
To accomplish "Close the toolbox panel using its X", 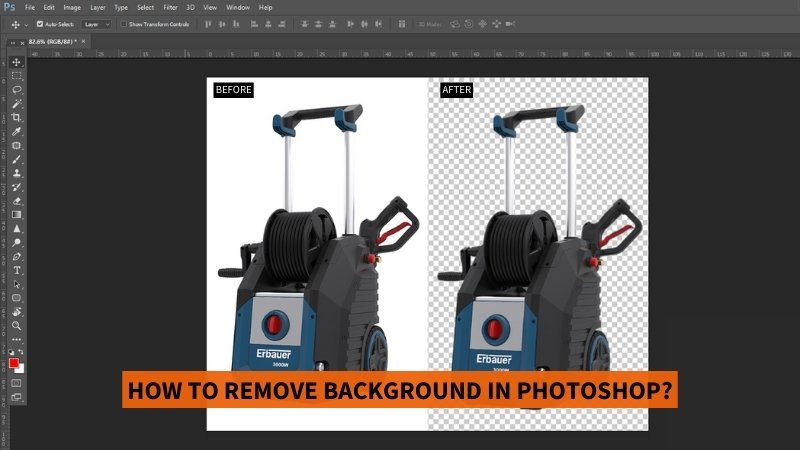I will point(22,43).
